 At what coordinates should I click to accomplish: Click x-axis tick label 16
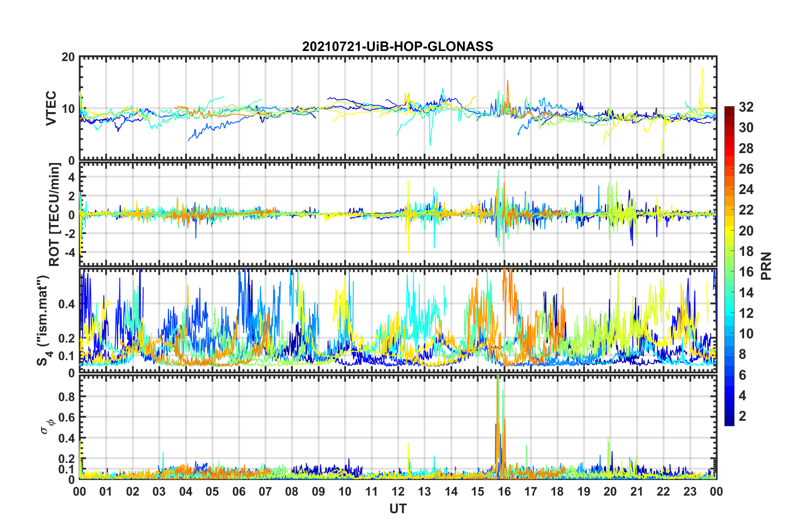[504, 491]
